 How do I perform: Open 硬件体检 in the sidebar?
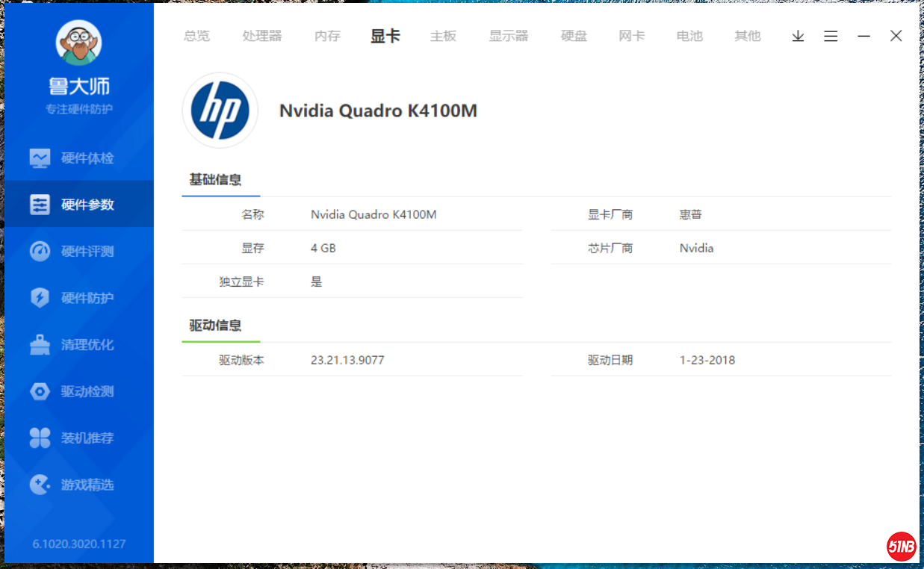(x=79, y=158)
